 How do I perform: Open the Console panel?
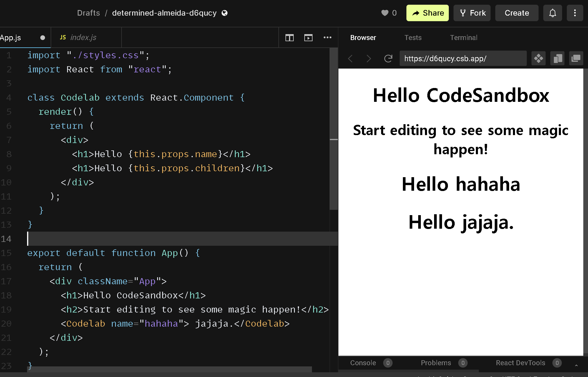tap(363, 363)
